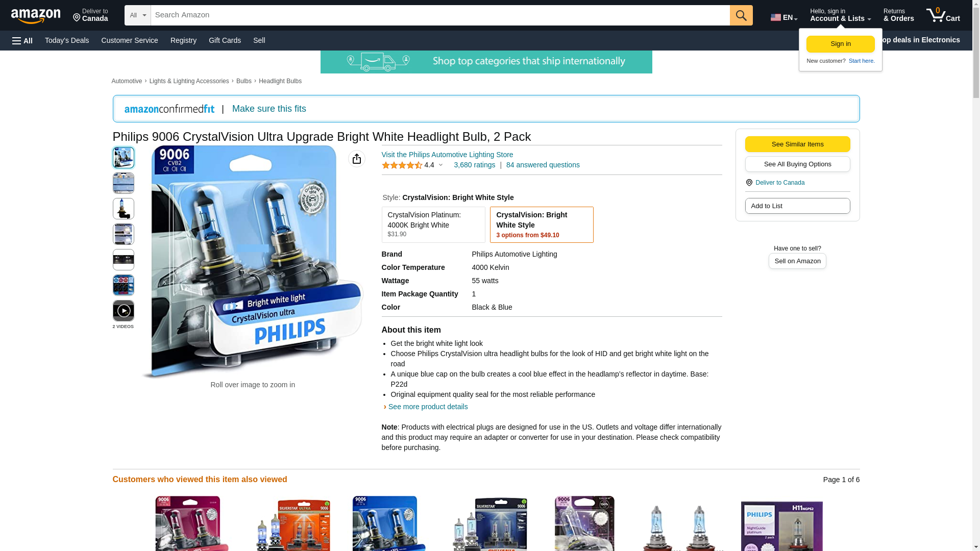Select the CrystalVision Platinum 4000K style option
This screenshot has height=551, width=980.
coord(433,224)
